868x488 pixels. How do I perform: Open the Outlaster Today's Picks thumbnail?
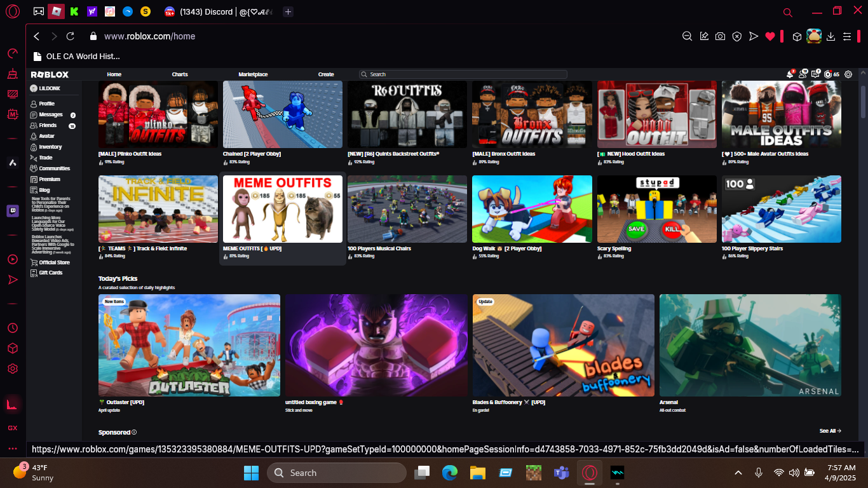(189, 345)
